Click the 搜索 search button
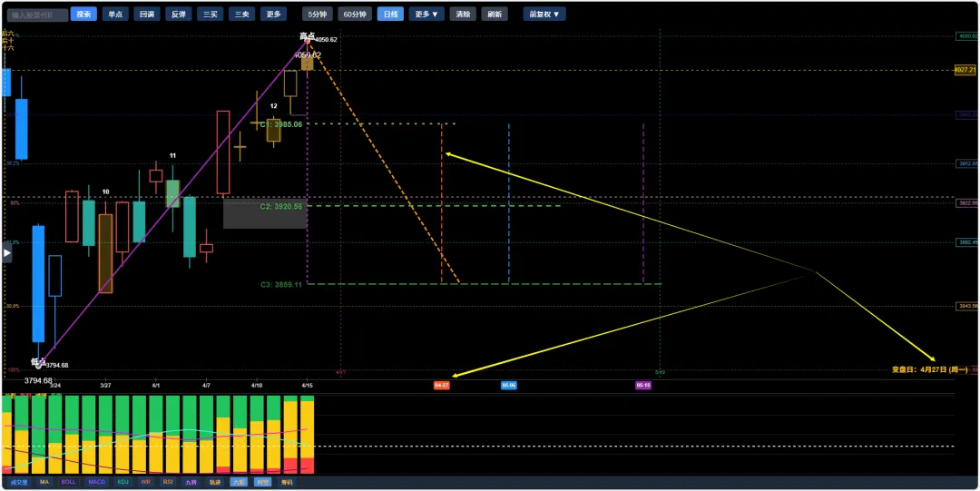 83,14
